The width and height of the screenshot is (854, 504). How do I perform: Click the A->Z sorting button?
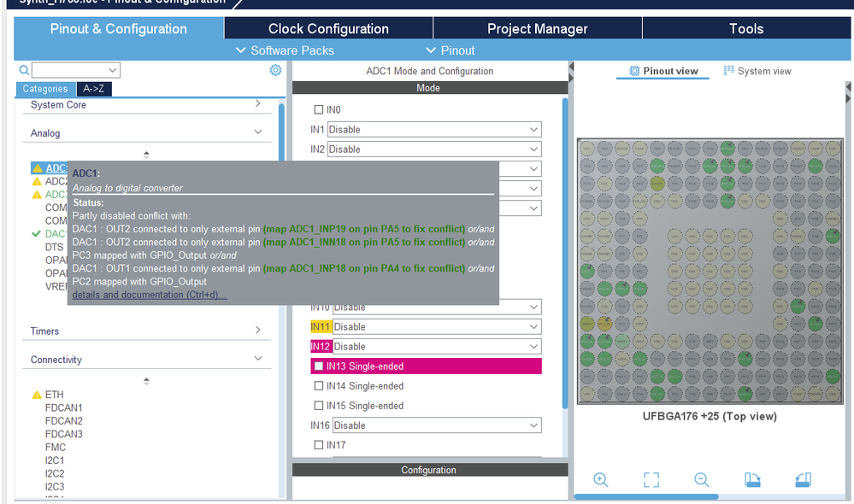point(94,89)
